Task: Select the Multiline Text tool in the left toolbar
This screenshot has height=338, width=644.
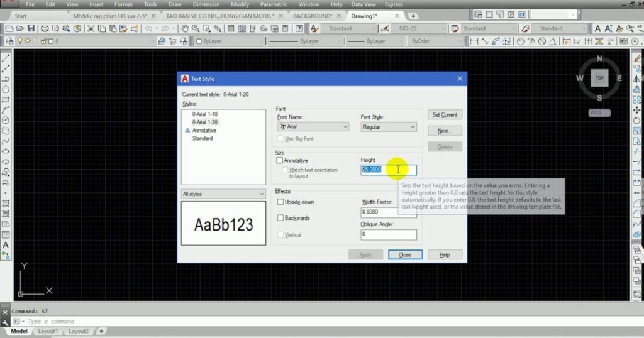Action: coord(6,245)
